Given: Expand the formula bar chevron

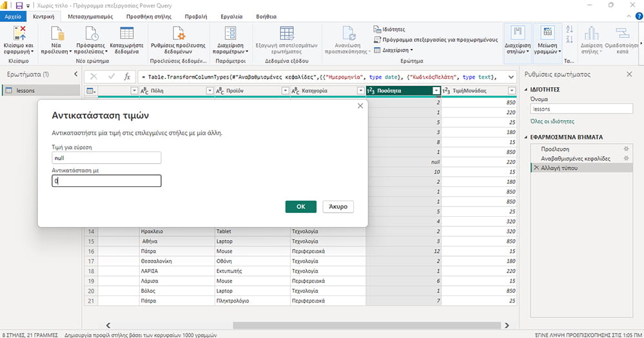Looking at the screenshot, I should click(x=511, y=77).
